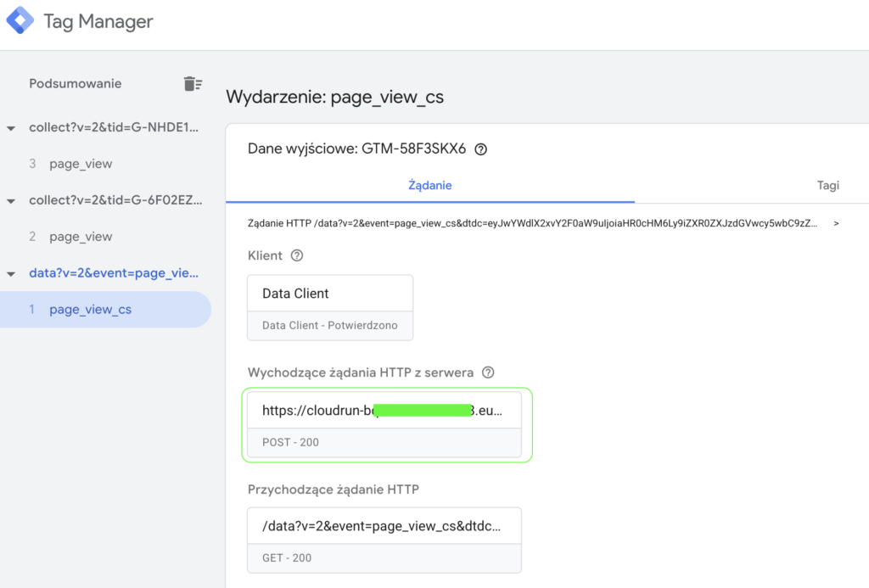Select event 1 page_view_cs

coord(90,310)
